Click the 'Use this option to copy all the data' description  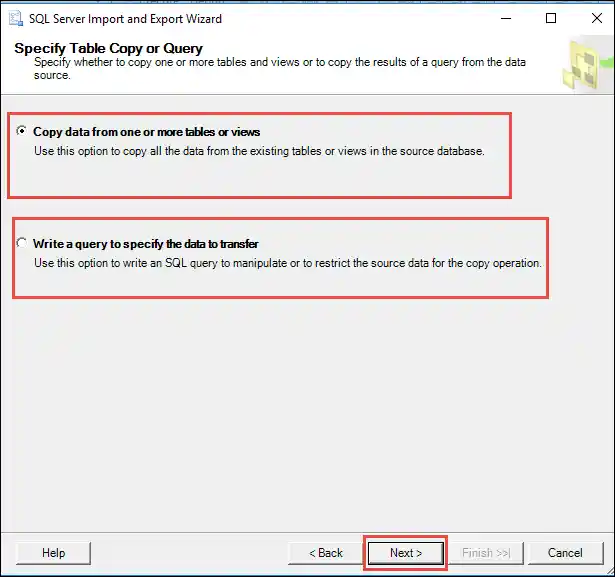(259, 151)
